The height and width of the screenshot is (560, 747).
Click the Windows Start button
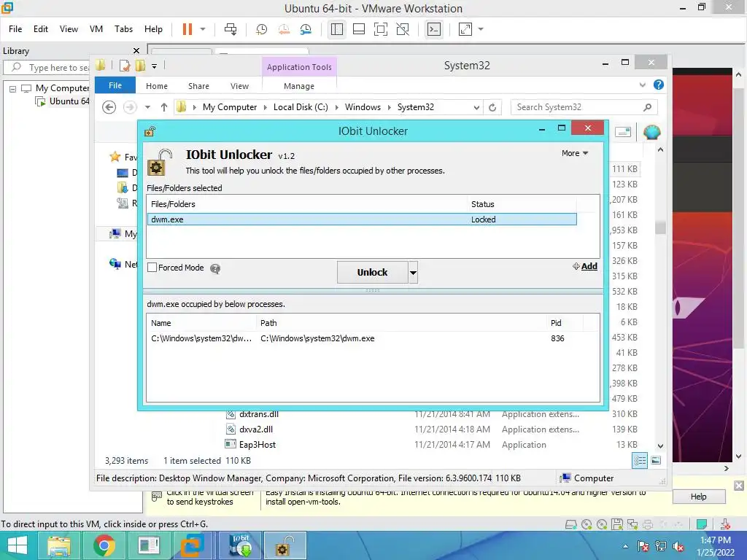point(18,545)
